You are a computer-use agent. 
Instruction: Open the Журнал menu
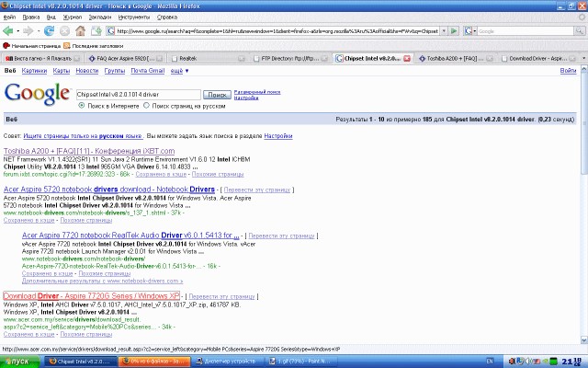pyautogui.click(x=73, y=17)
